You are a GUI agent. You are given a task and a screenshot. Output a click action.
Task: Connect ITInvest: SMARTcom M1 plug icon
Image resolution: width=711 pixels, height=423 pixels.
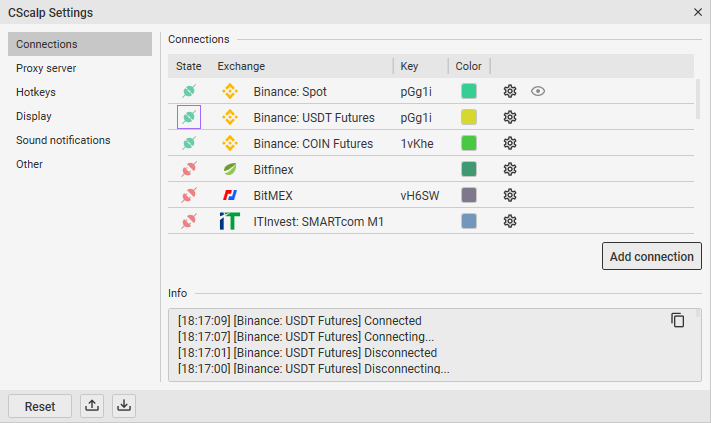pyautogui.click(x=189, y=221)
